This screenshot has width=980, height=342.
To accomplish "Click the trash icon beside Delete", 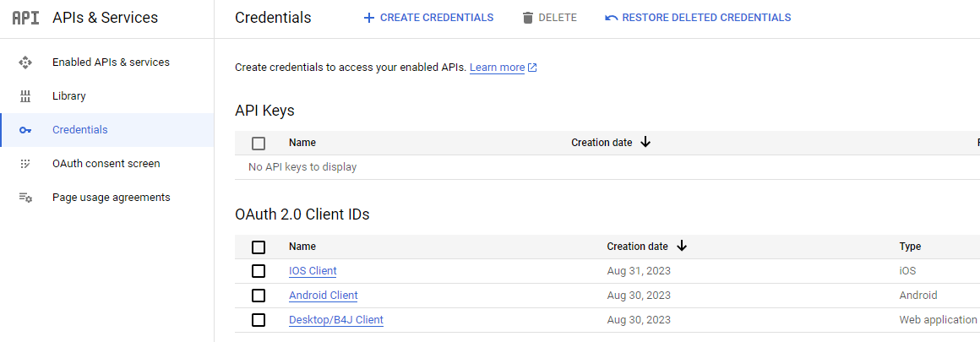I will pos(528,18).
